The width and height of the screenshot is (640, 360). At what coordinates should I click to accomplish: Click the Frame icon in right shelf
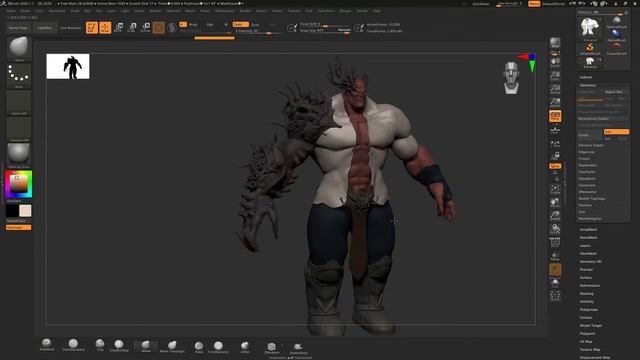(555, 189)
